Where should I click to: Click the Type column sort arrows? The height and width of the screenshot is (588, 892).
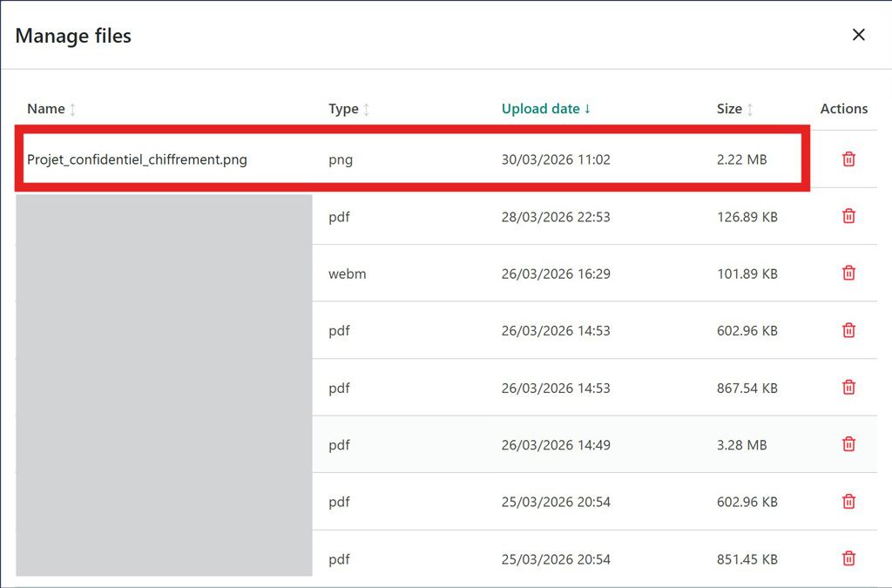(x=365, y=110)
